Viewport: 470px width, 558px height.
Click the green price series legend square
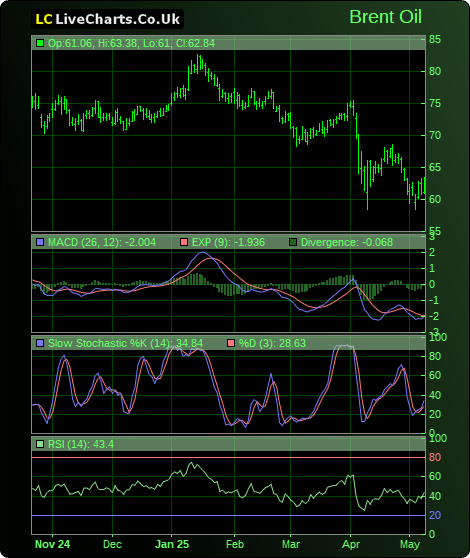pyautogui.click(x=40, y=43)
